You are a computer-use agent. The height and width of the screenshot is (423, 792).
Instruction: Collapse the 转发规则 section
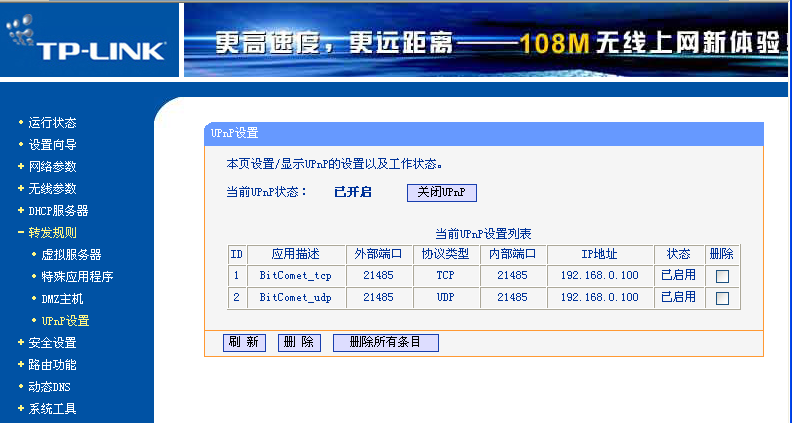[52, 233]
